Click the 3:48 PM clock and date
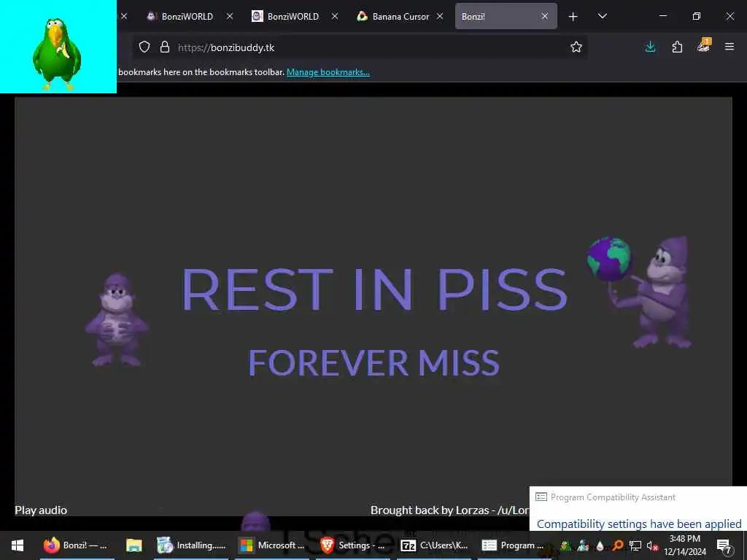The height and width of the screenshot is (560, 747). point(685,545)
